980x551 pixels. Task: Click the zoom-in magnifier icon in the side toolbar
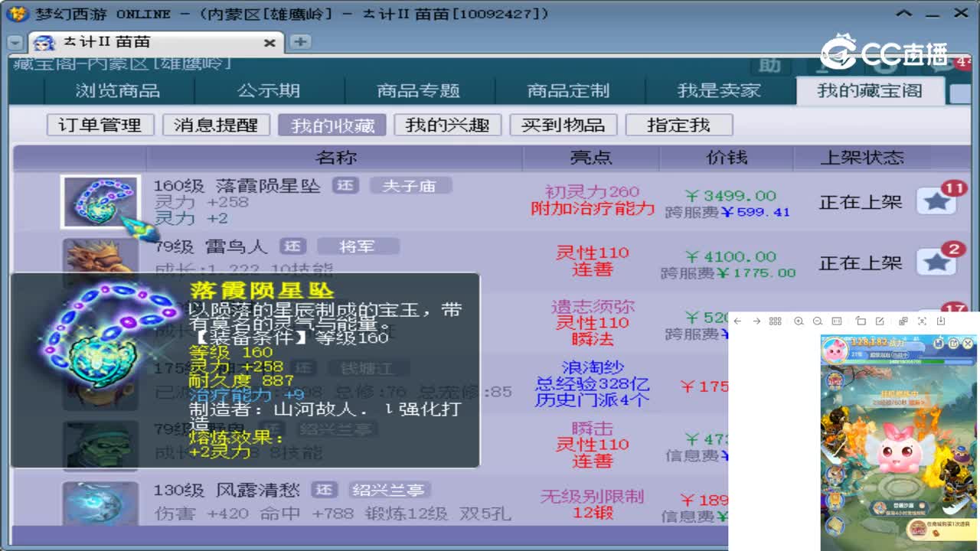798,321
